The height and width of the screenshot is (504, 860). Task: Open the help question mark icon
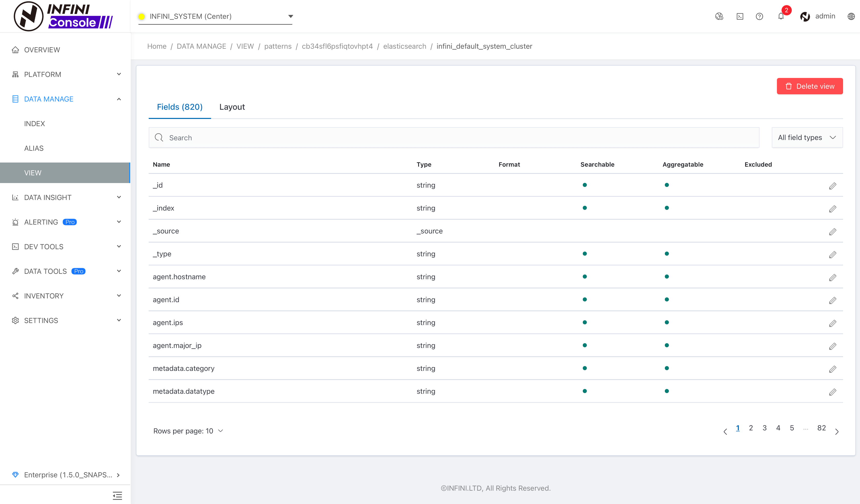759,16
